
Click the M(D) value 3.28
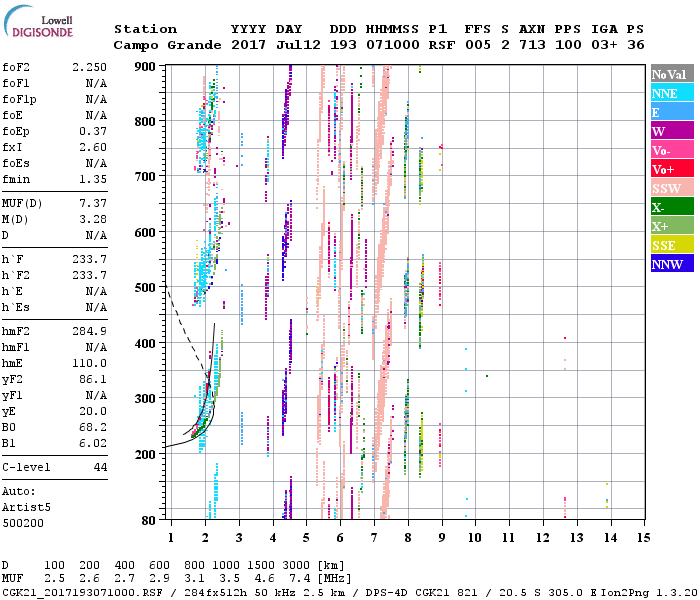click(x=93, y=220)
